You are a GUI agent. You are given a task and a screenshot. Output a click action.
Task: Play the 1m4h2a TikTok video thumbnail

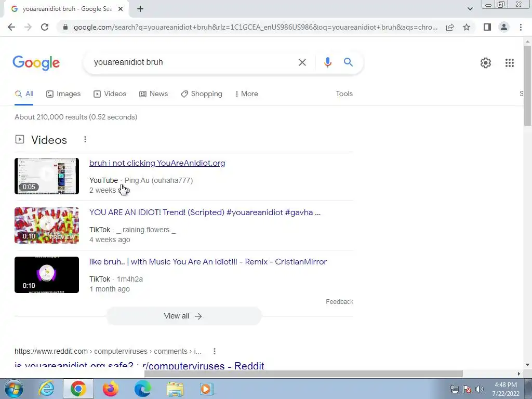pyautogui.click(x=47, y=275)
